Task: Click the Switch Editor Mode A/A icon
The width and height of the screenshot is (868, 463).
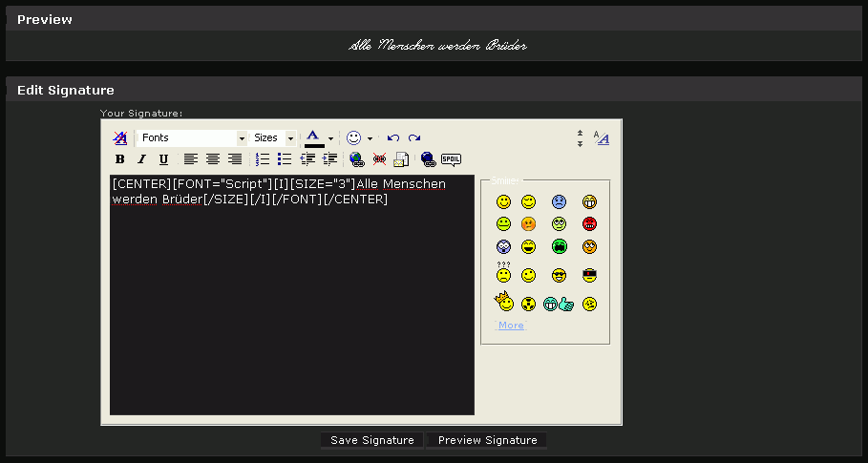Action: (602, 137)
